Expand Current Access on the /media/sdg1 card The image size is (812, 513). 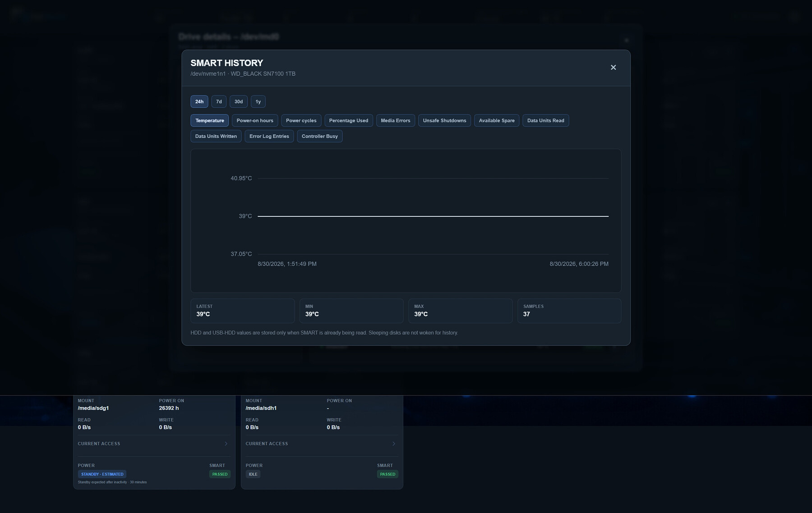(154, 444)
